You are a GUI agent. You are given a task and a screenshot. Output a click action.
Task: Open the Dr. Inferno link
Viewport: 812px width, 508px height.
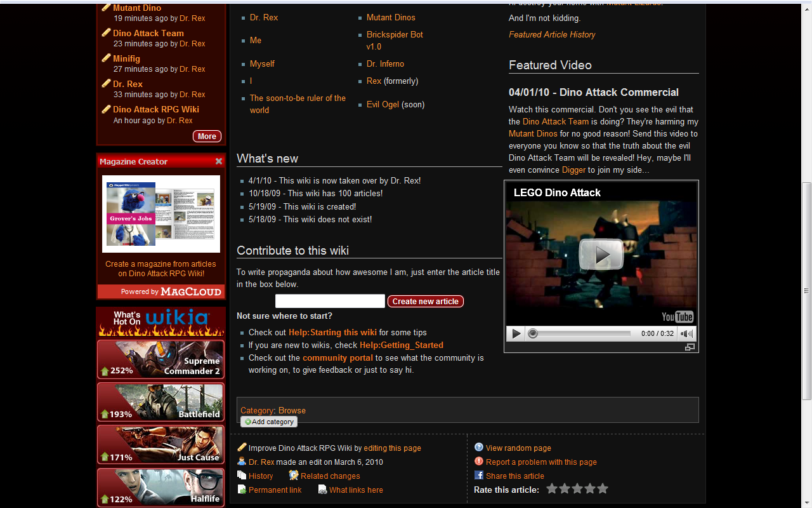385,63
